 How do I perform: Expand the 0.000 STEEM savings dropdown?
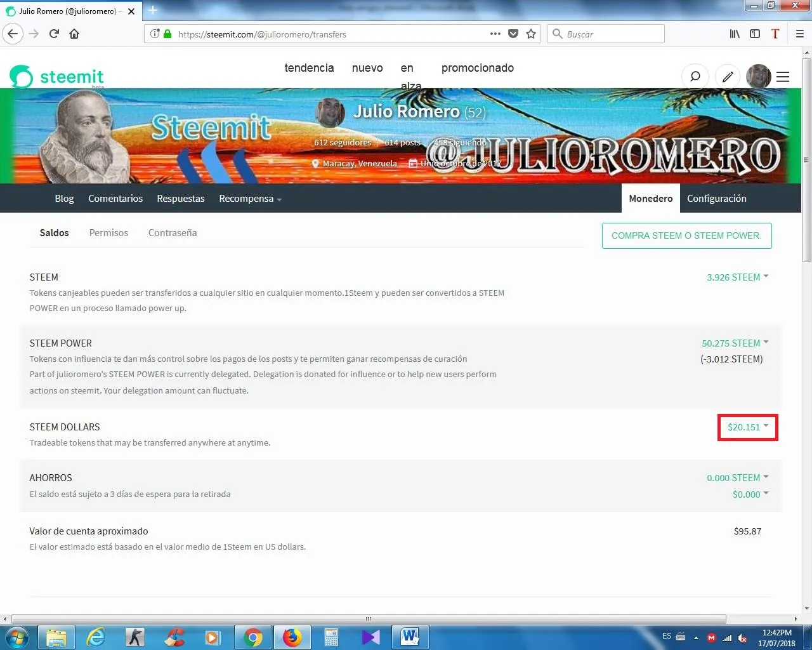click(737, 477)
